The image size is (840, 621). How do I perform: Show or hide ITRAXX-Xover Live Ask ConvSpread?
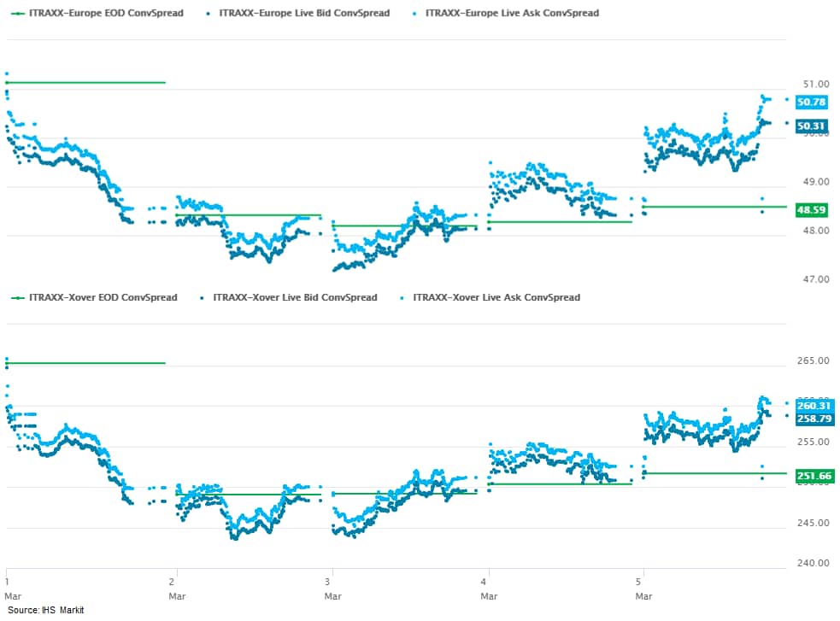tap(496, 297)
